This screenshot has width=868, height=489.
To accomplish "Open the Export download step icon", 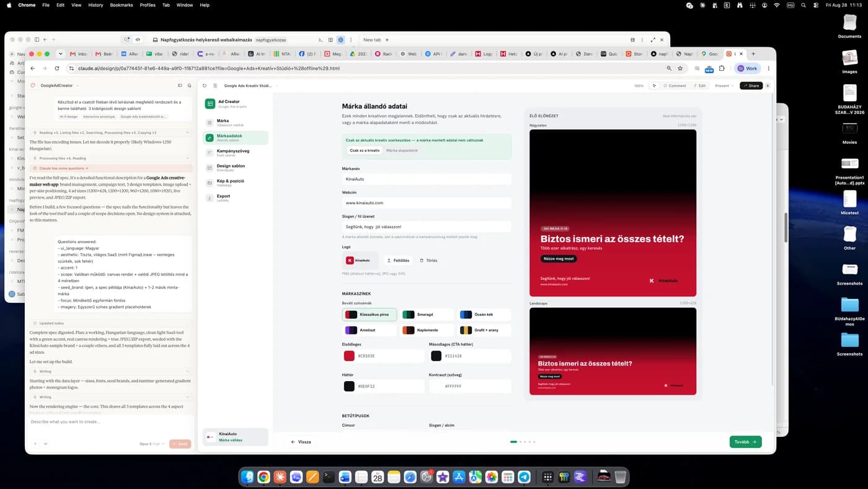I will 210,198.
